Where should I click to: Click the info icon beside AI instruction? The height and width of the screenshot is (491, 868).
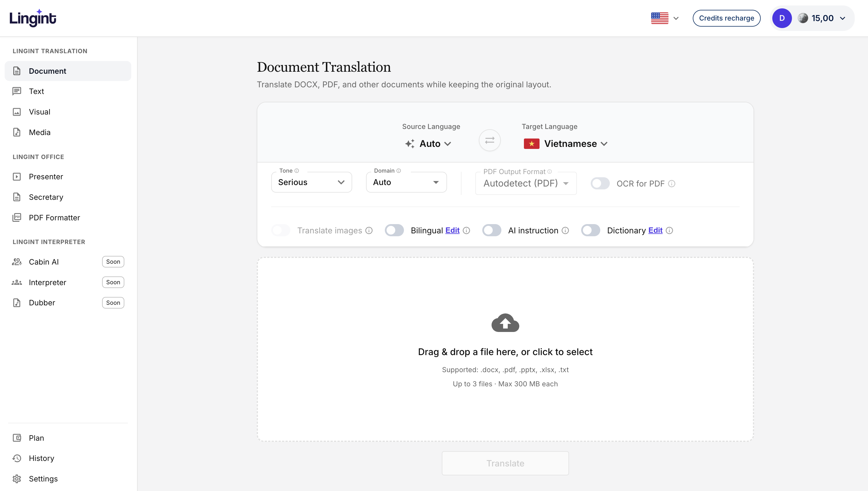pyautogui.click(x=566, y=230)
